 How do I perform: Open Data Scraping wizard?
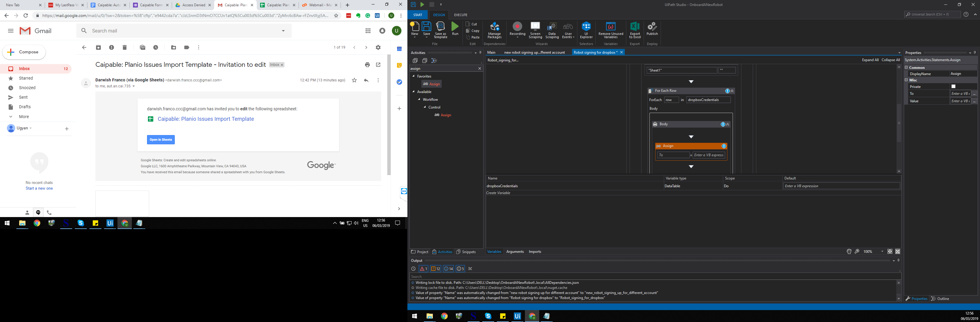(x=552, y=30)
